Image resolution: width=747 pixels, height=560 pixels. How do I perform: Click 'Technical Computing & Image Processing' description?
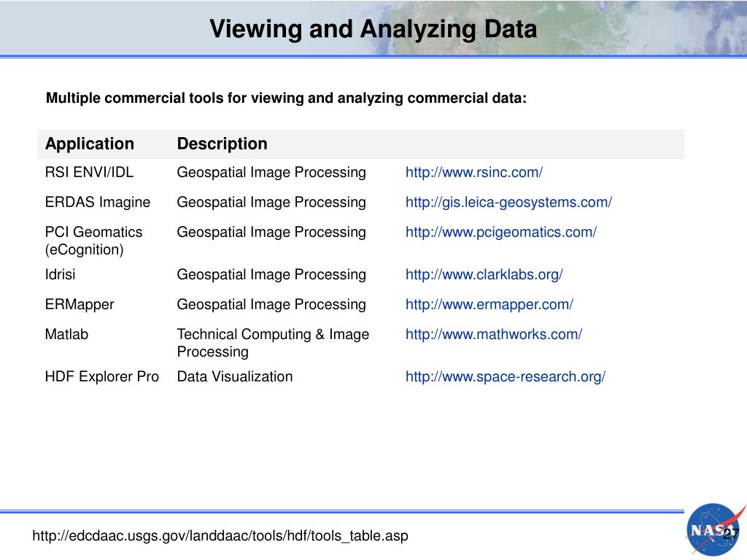[273, 343]
